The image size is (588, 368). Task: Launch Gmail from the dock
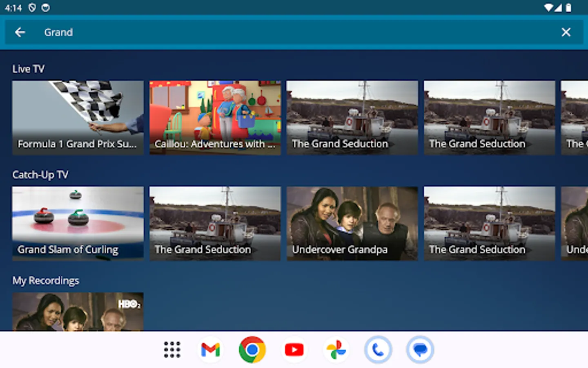coord(211,350)
